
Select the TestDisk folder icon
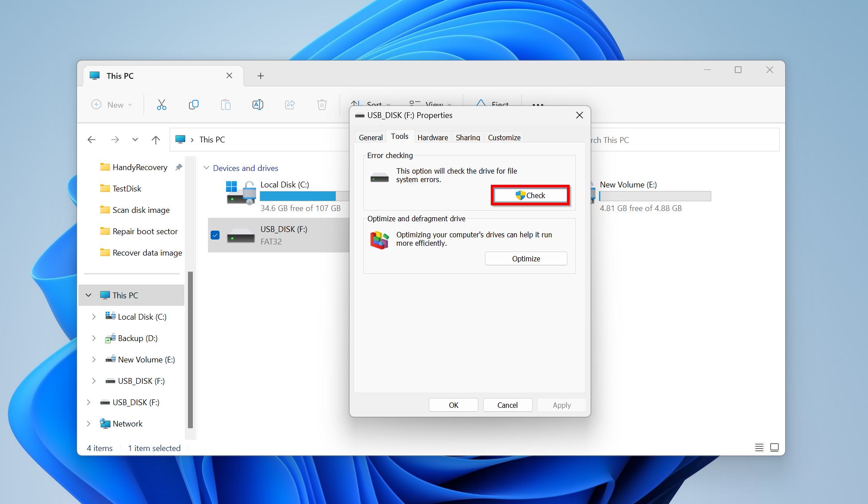pyautogui.click(x=104, y=188)
